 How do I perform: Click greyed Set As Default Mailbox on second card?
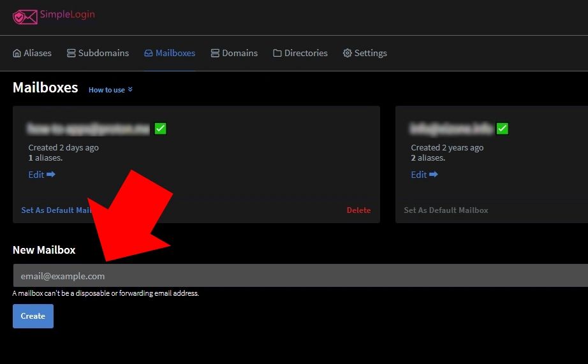pos(446,210)
